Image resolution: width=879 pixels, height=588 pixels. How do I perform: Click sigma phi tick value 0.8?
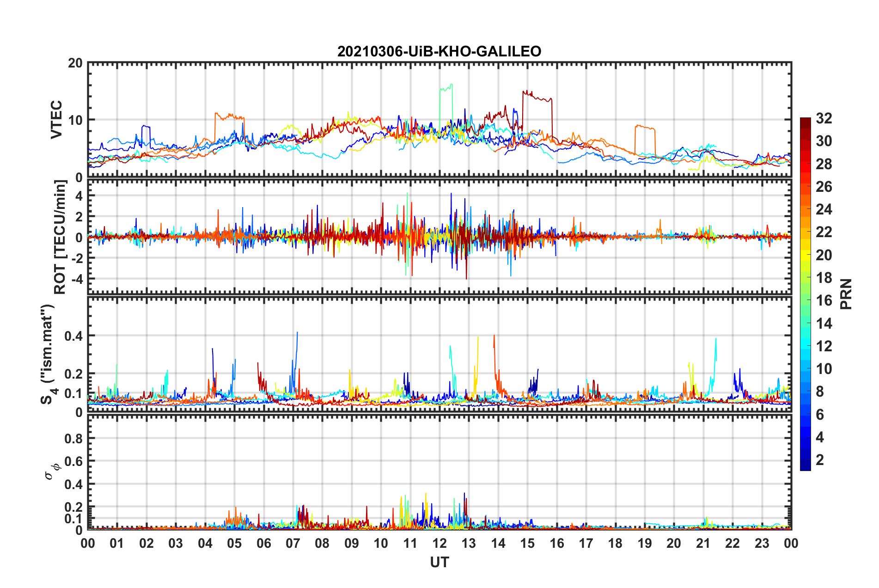[74, 438]
